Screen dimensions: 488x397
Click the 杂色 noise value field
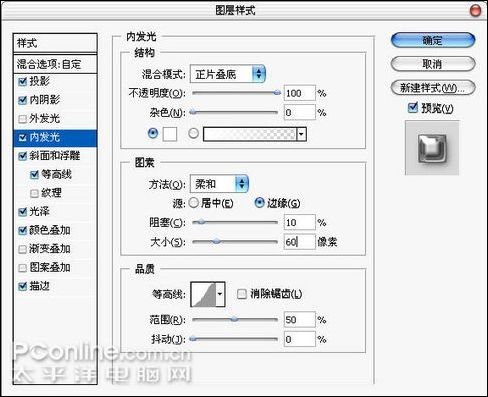point(299,113)
